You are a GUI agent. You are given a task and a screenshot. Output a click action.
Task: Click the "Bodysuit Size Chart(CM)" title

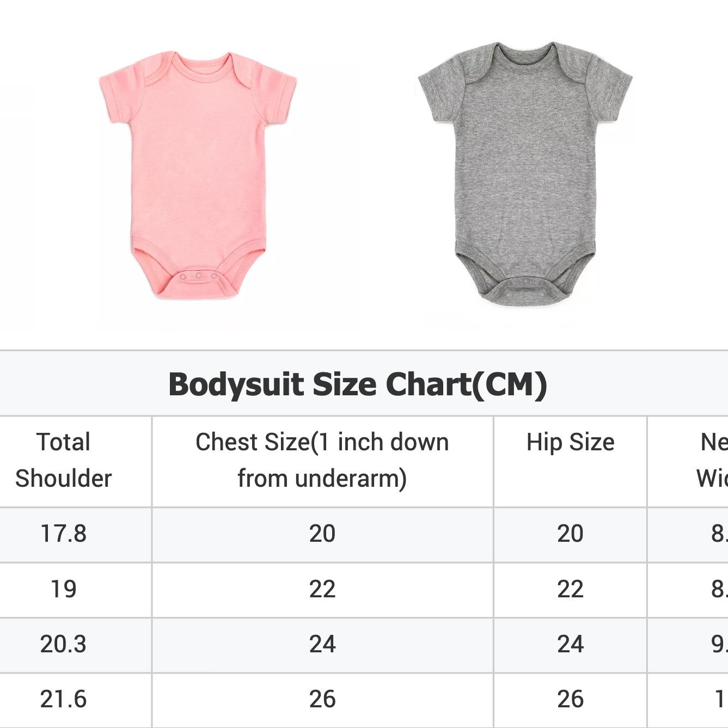coord(358,384)
